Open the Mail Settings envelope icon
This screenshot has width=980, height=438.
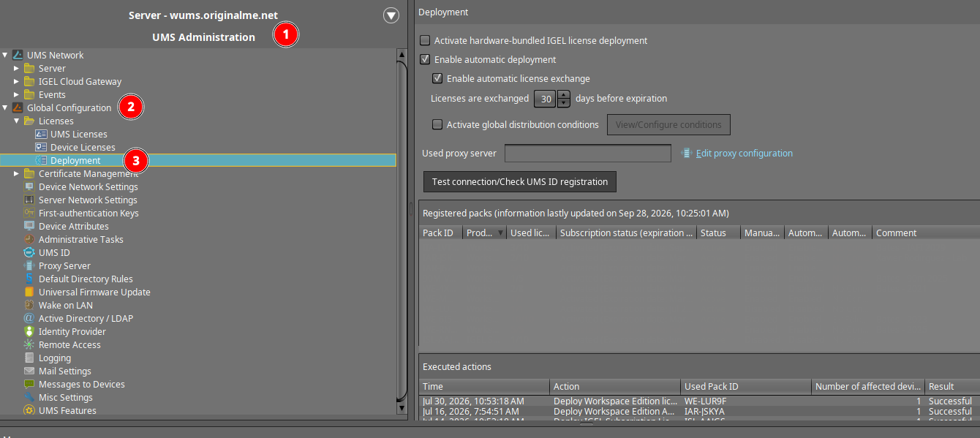(x=29, y=371)
